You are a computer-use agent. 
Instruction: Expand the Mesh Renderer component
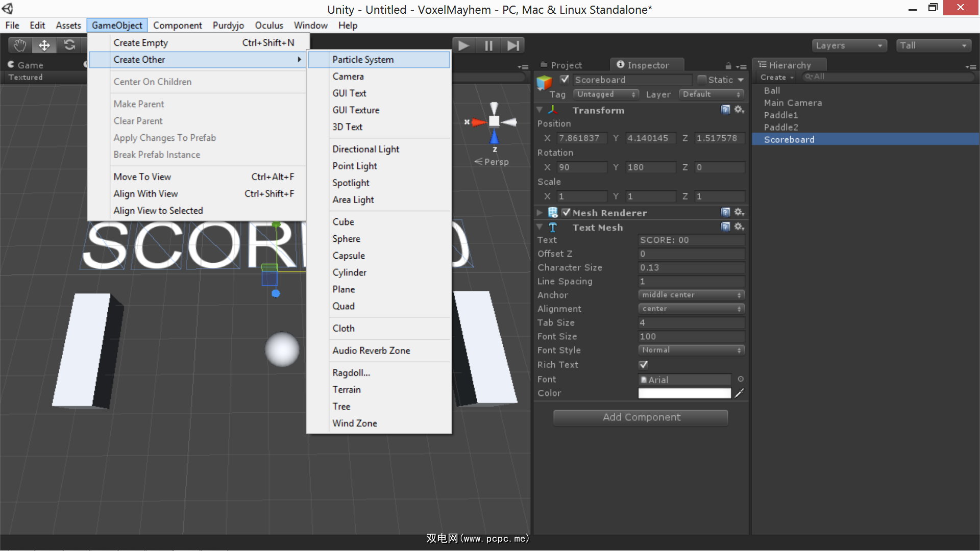point(540,212)
